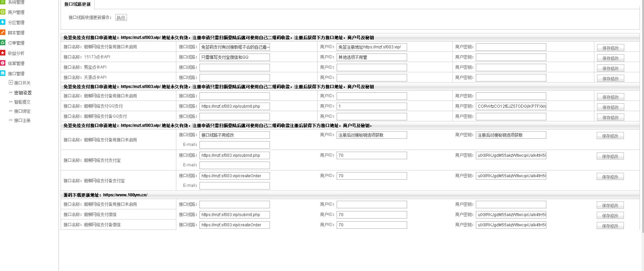Save changes for the 易宝点卡API row
Image resolution: width=644 pixels, height=271 pixels.
(610, 68)
